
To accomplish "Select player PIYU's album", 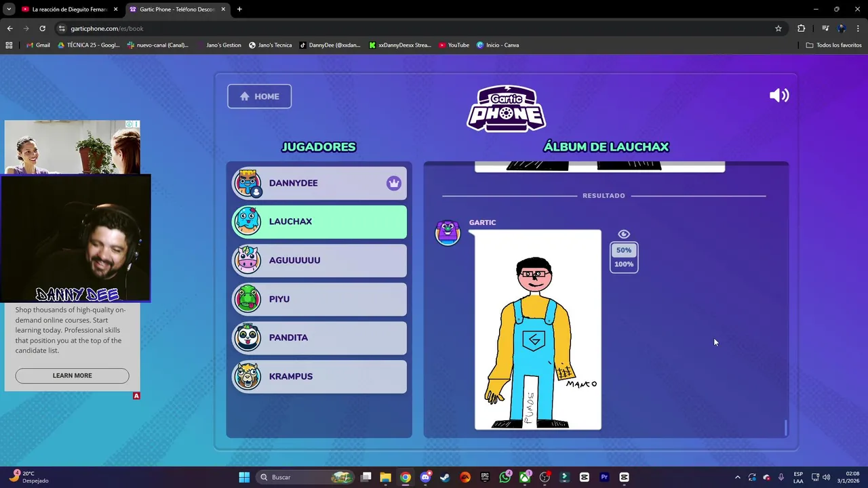I will point(319,299).
